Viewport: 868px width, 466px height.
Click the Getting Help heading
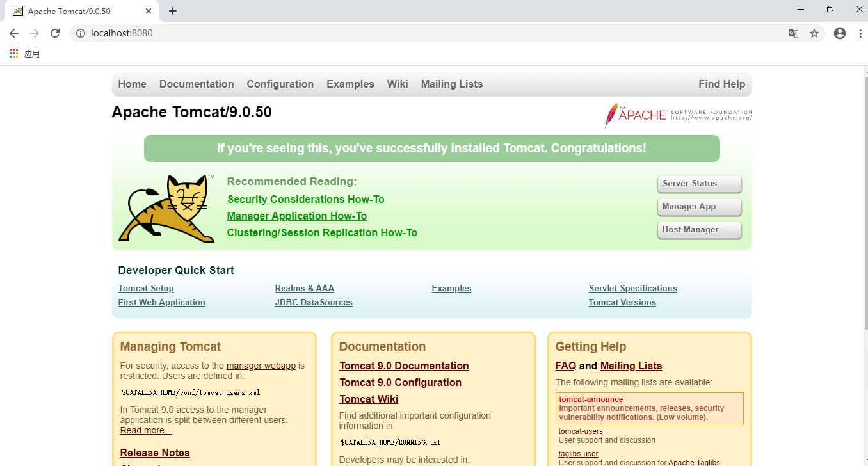[591, 346]
